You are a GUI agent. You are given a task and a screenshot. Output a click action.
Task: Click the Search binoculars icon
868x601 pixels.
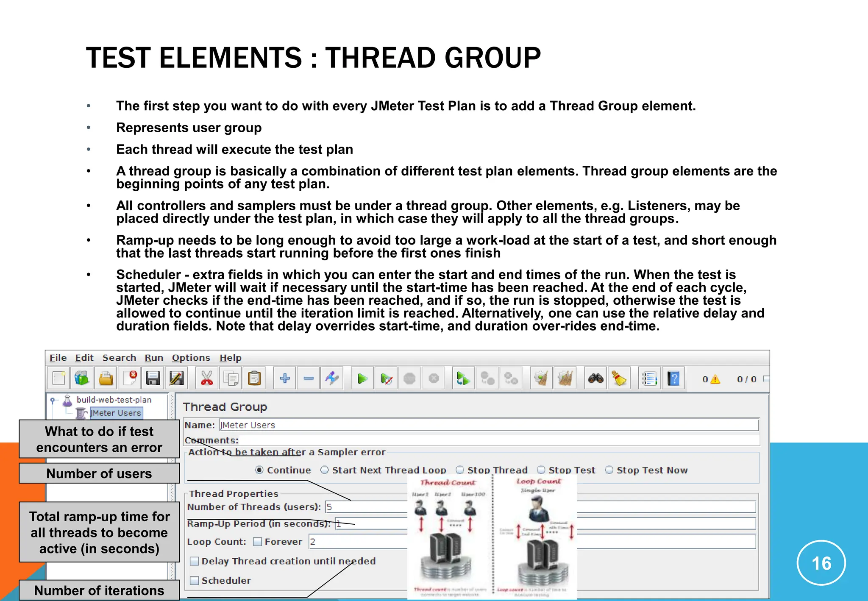pos(595,378)
